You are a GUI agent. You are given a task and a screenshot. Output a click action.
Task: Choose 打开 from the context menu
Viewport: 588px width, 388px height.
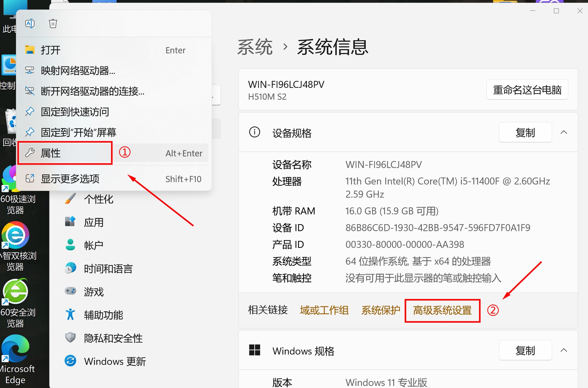tap(114, 50)
